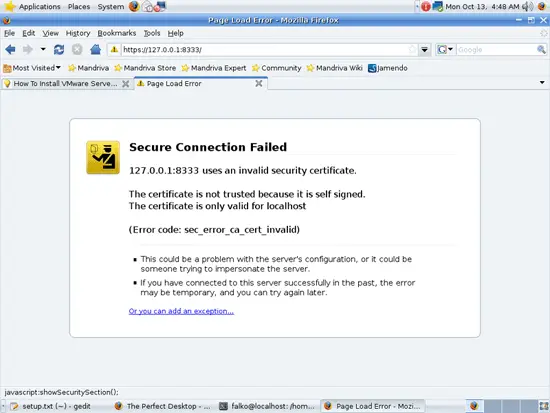Close the How To Install VMware tab
The width and height of the screenshot is (550, 413).
(x=125, y=84)
